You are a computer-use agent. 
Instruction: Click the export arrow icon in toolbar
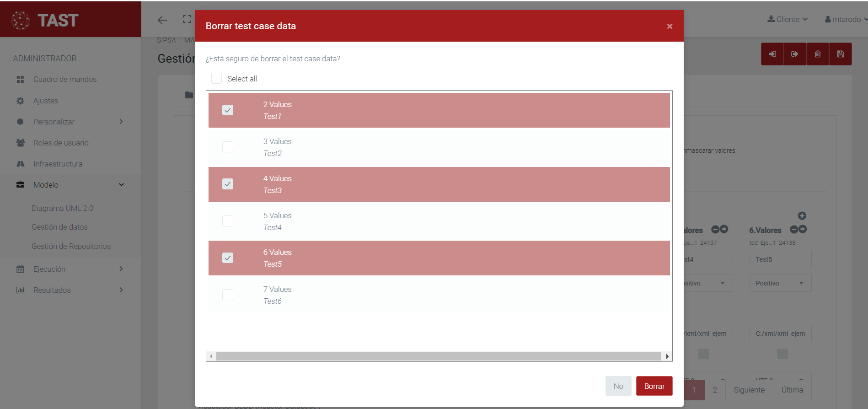coord(795,54)
